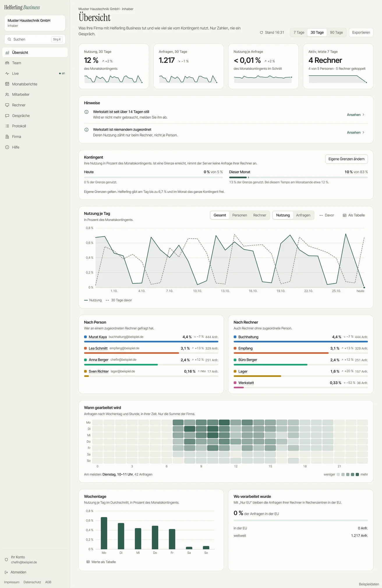Open the Murat Kaya person link
Image resolution: width=382 pixels, height=588 pixels.
click(98, 337)
